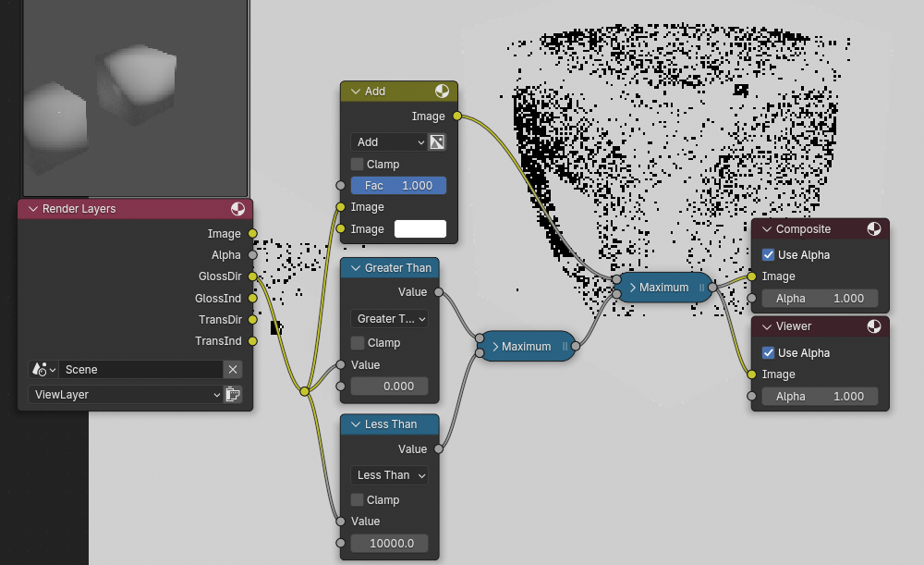This screenshot has height=565, width=924.
Task: Click the 10000.0 value field in Less Than
Action: [x=390, y=543]
